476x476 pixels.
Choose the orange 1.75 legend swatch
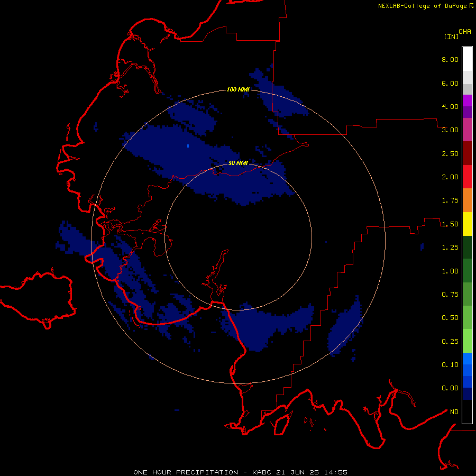(467, 200)
